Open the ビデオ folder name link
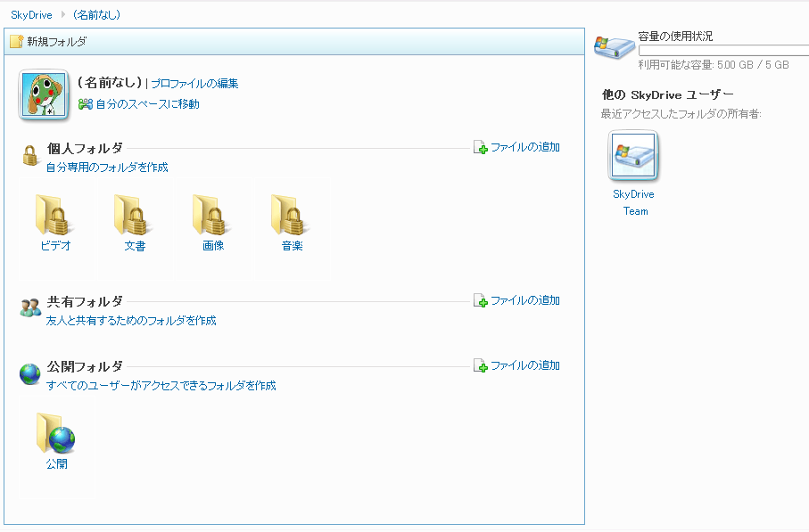 55,246
